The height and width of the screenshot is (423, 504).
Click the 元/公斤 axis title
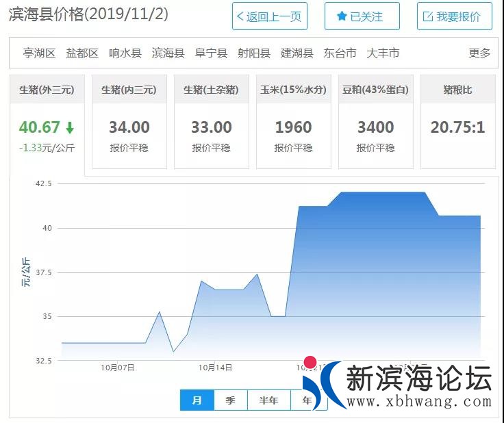click(x=26, y=272)
